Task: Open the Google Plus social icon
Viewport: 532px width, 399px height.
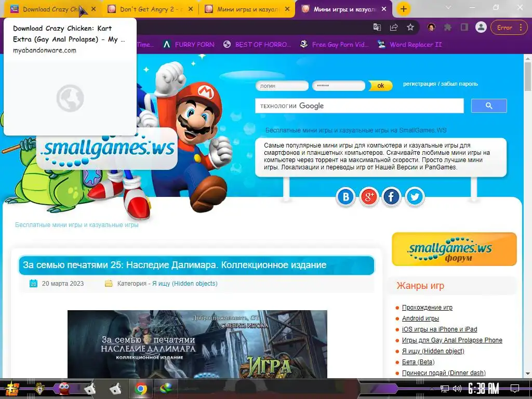Action: tap(369, 197)
